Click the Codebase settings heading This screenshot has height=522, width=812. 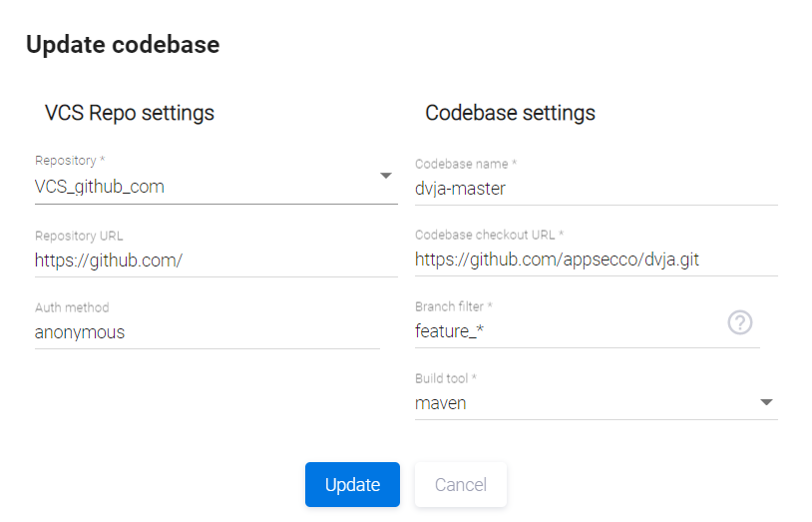pos(510,113)
